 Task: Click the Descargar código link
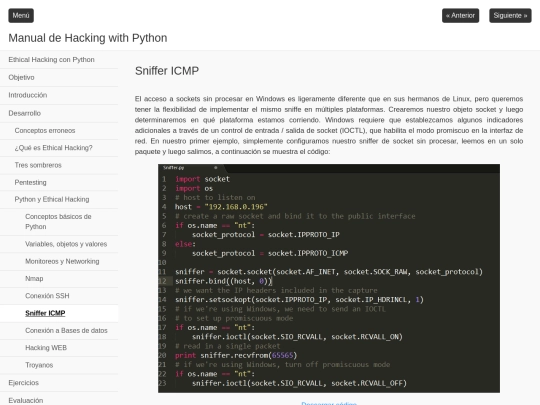(x=329, y=403)
